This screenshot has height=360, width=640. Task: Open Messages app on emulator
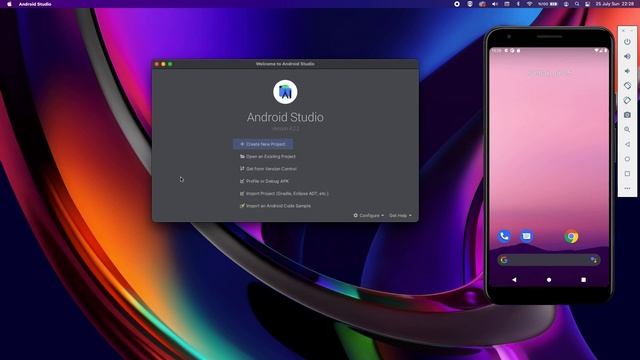pyautogui.click(x=527, y=236)
